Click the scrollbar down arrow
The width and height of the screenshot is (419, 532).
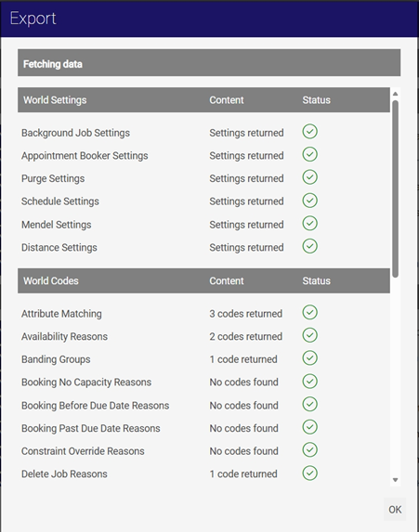point(395,480)
